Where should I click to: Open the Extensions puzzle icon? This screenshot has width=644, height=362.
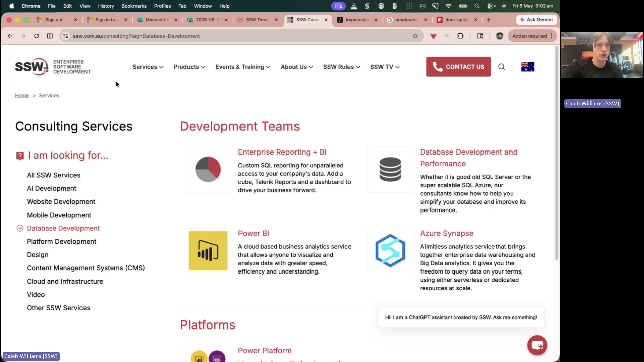coord(460,36)
